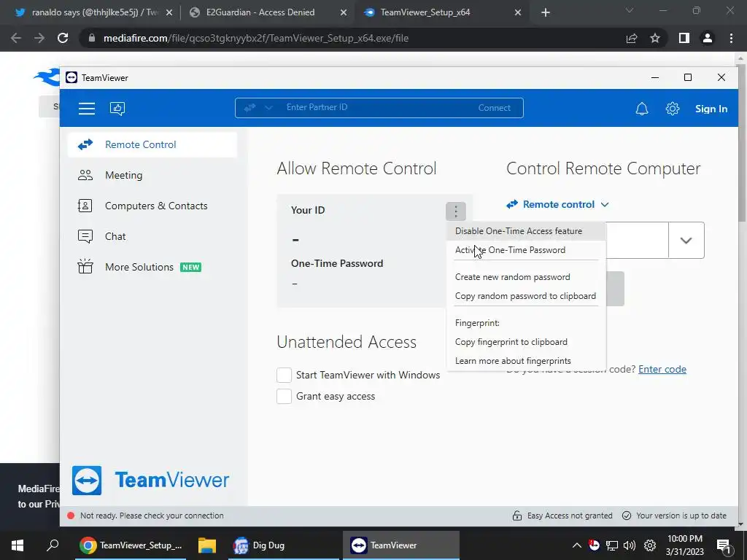
Task: Open the Windows notification center icon
Action: click(x=724, y=546)
